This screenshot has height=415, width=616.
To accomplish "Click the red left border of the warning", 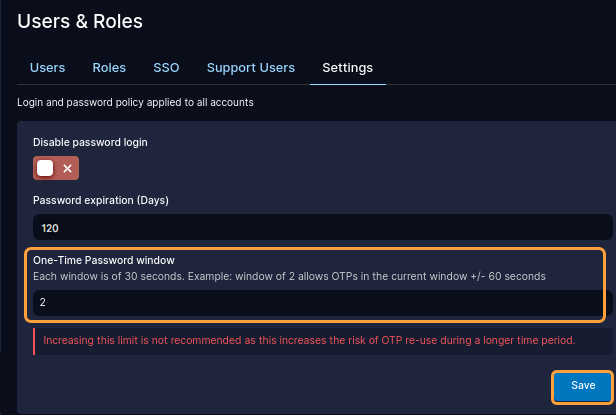I will [x=34, y=340].
